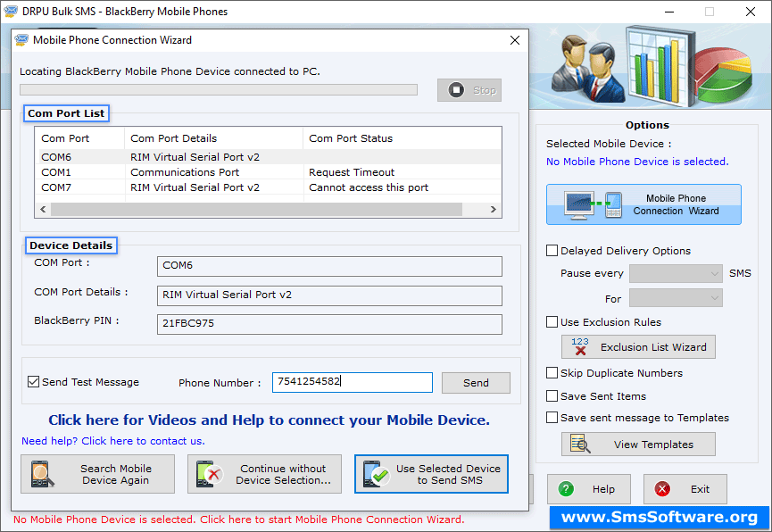Image resolution: width=772 pixels, height=532 pixels.
Task: Close the Mobile Phone Connection Wizard dialog
Action: [x=515, y=40]
